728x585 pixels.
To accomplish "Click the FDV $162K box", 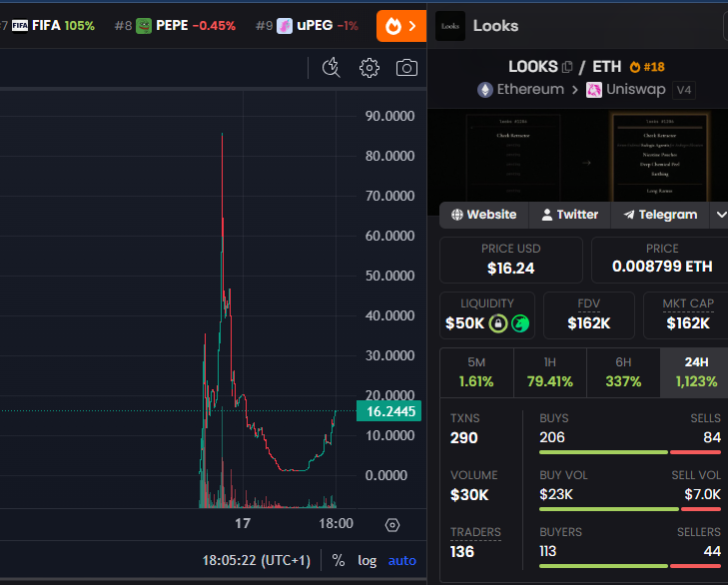I will [x=589, y=315].
